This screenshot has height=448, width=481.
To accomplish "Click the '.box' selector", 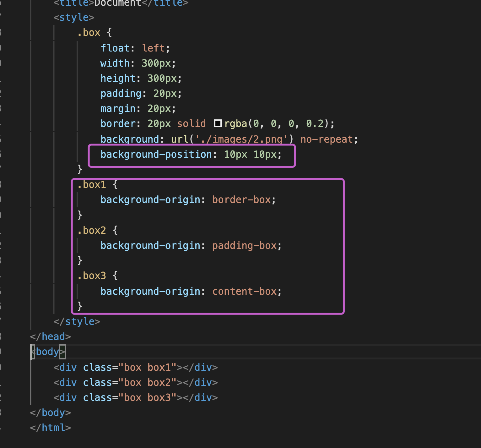I will (x=89, y=32).
